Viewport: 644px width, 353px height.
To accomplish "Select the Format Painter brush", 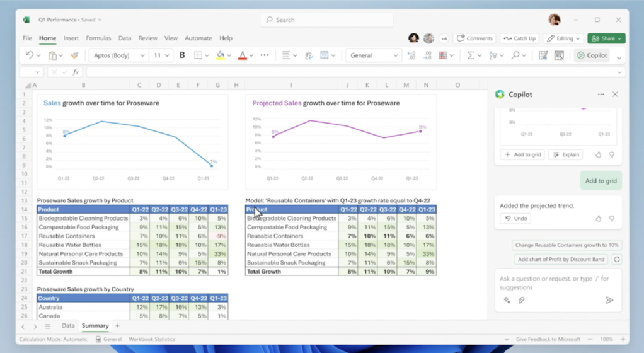I will (x=74, y=55).
